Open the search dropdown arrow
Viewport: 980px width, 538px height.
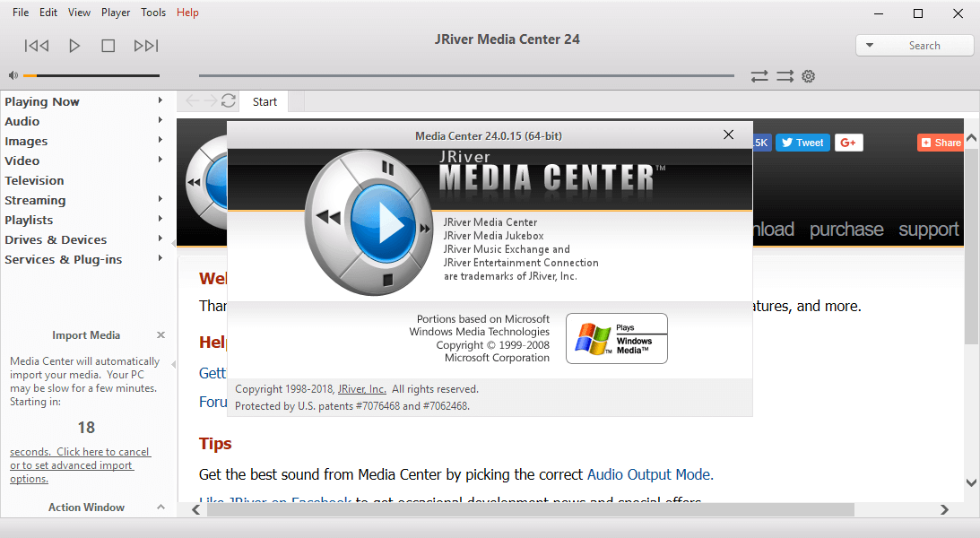tap(870, 45)
